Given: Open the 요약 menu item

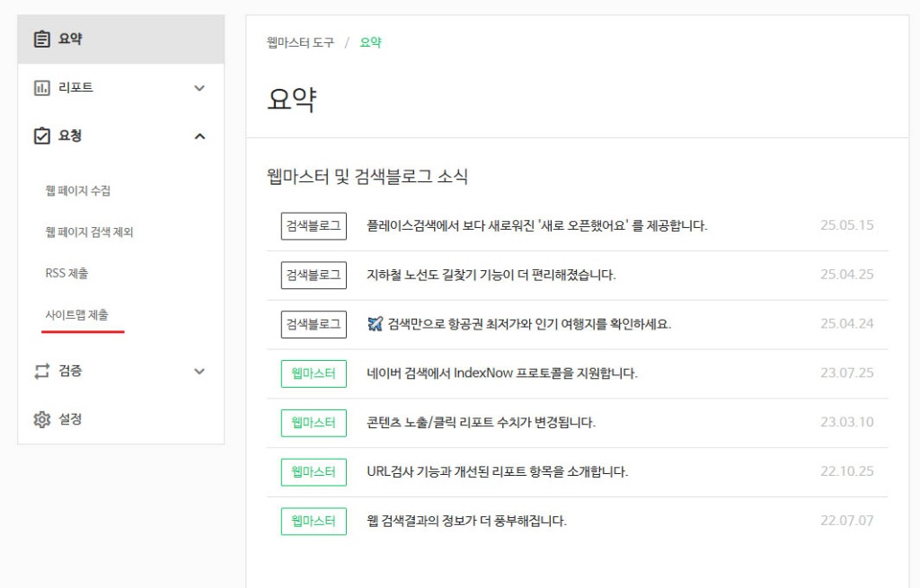Looking at the screenshot, I should pos(121,39).
